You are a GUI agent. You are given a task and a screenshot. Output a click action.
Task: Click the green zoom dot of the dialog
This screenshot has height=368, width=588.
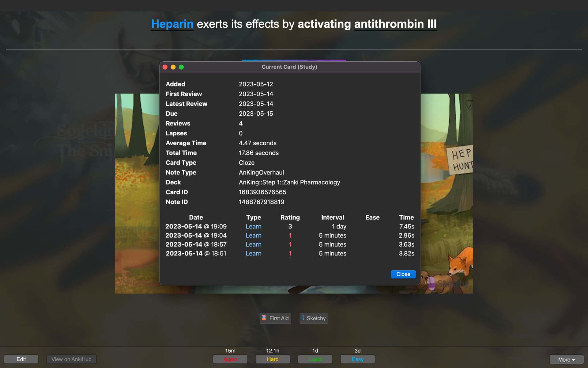tap(181, 67)
